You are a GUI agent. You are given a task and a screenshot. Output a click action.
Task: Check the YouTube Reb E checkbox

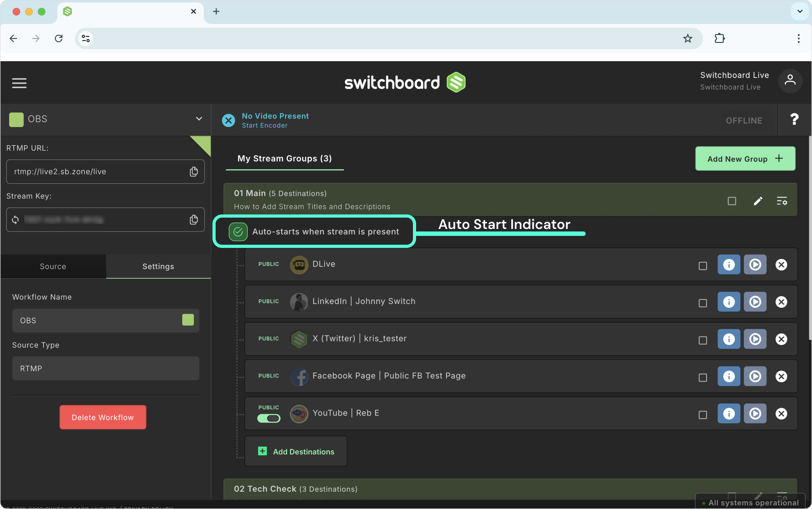pos(702,415)
